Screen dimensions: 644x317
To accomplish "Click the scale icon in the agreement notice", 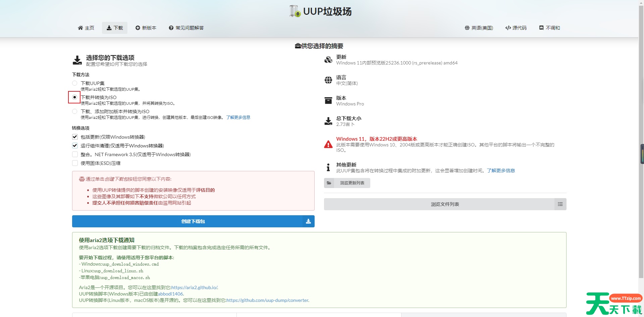I will pos(82,179).
